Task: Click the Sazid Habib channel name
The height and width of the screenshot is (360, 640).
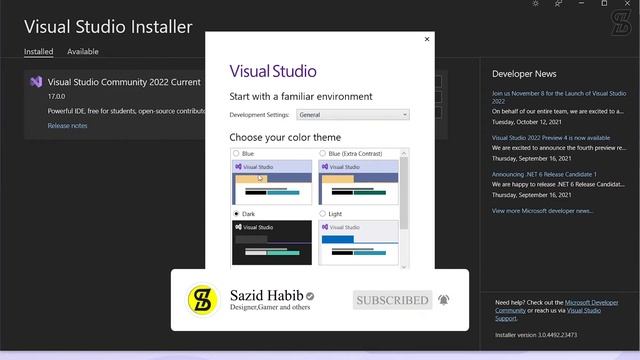Action: coord(267,296)
